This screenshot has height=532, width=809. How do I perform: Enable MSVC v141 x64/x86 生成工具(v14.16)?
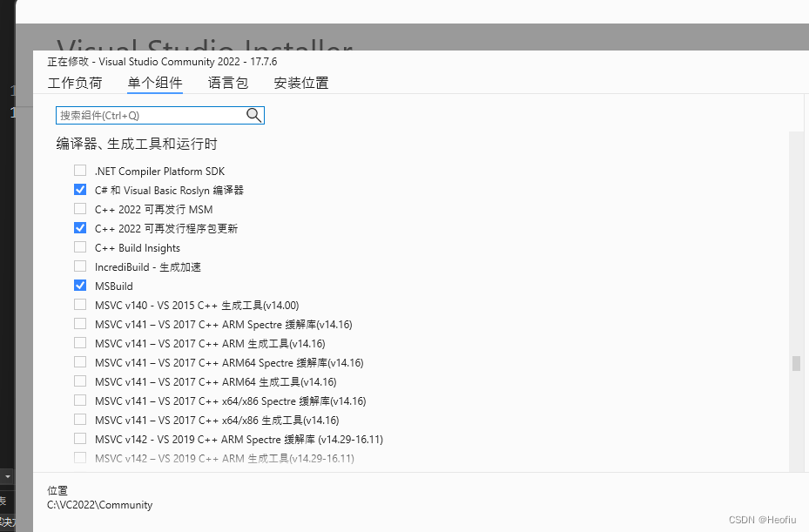(80, 419)
